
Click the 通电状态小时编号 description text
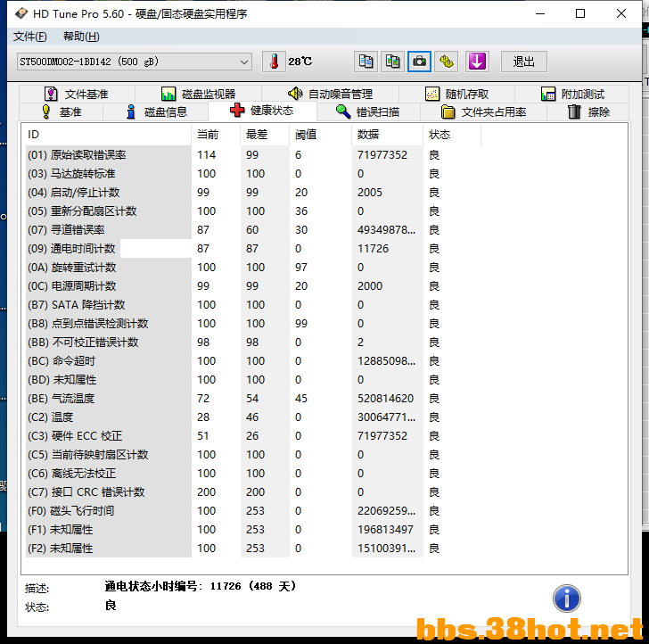(x=201, y=586)
